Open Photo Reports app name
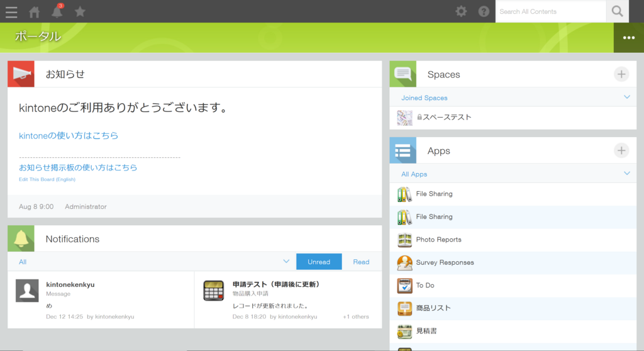The image size is (644, 351). (x=438, y=240)
